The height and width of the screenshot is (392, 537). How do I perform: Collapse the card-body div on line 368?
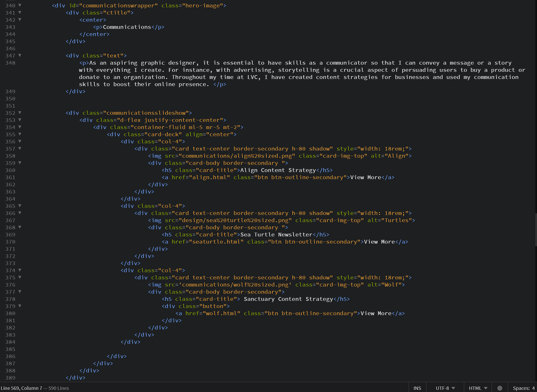point(20,227)
